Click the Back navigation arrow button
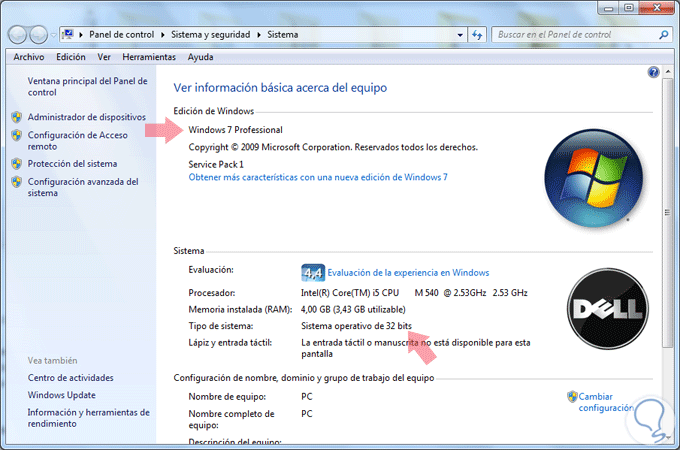This screenshot has width=680, height=450. click(x=18, y=35)
